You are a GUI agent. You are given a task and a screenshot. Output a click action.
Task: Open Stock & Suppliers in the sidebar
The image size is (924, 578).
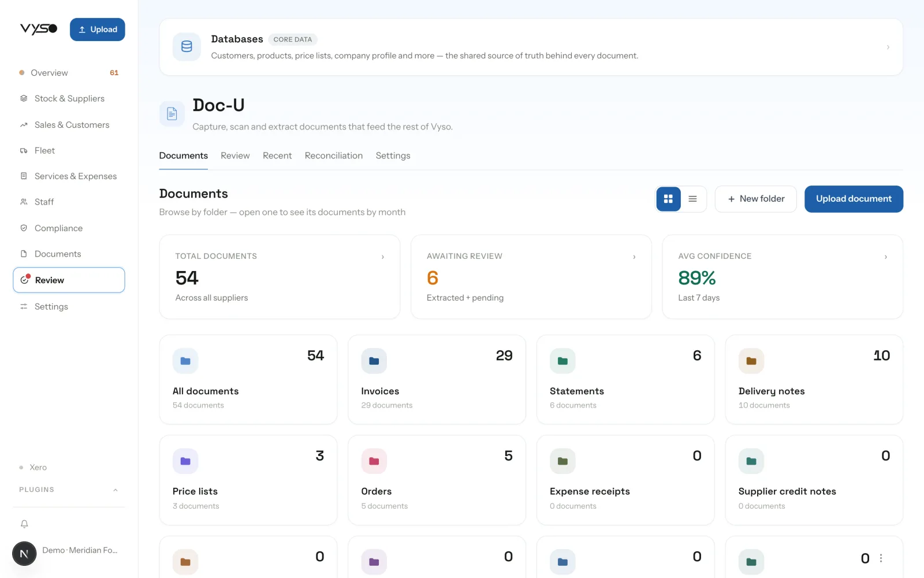69,99
